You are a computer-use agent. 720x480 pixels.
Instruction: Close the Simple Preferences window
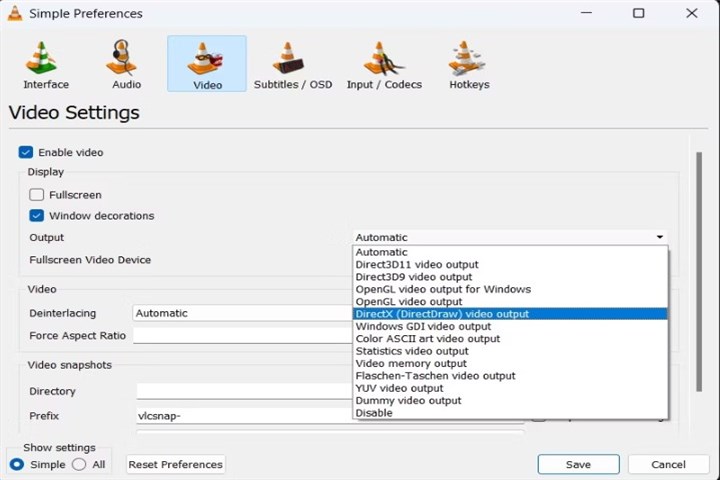692,13
